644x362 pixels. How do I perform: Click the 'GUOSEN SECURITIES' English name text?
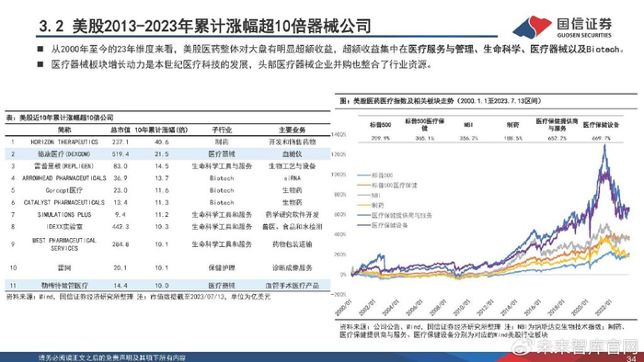click(584, 35)
